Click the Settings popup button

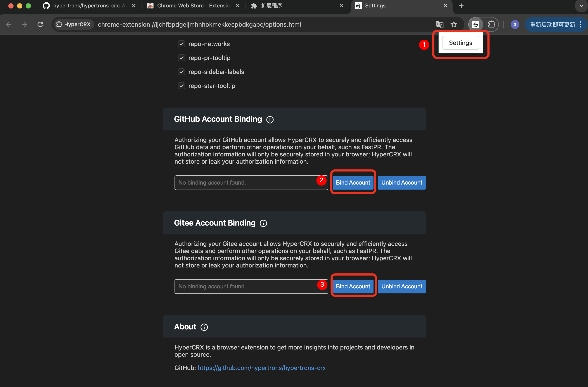tap(460, 43)
